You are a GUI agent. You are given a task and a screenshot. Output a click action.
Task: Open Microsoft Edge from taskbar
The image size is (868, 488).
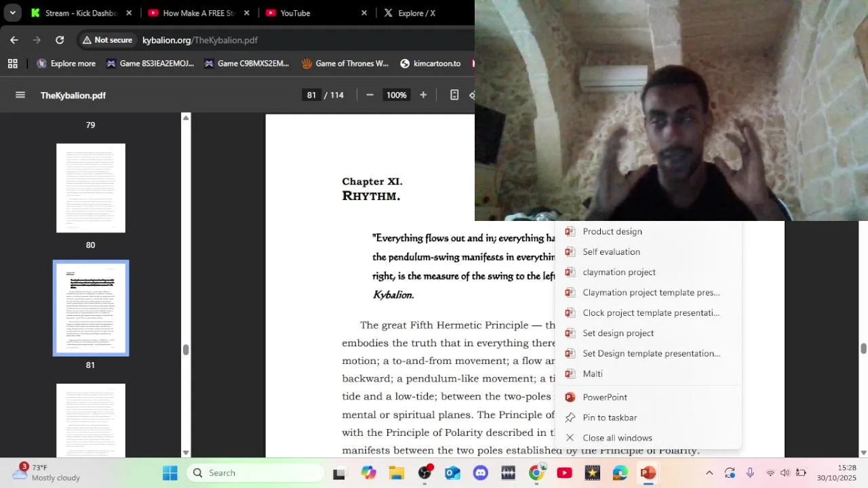(x=620, y=473)
